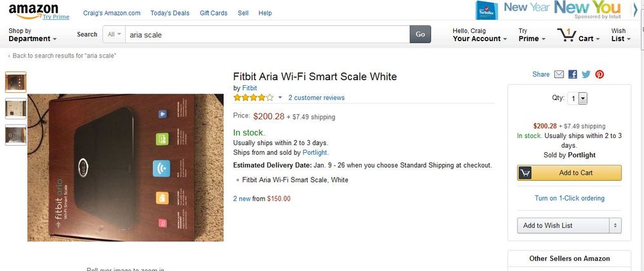Select the third product thumbnail
Screen dimensions: 644x271
pos(15,135)
